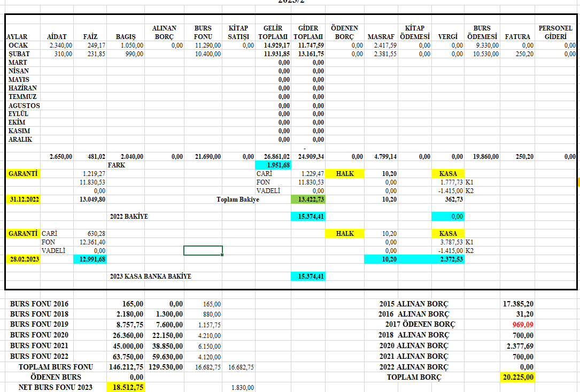This screenshot has height=392, width=580.
Task: Click the cyan FARK value 1.951,68
Action: pyautogui.click(x=273, y=165)
